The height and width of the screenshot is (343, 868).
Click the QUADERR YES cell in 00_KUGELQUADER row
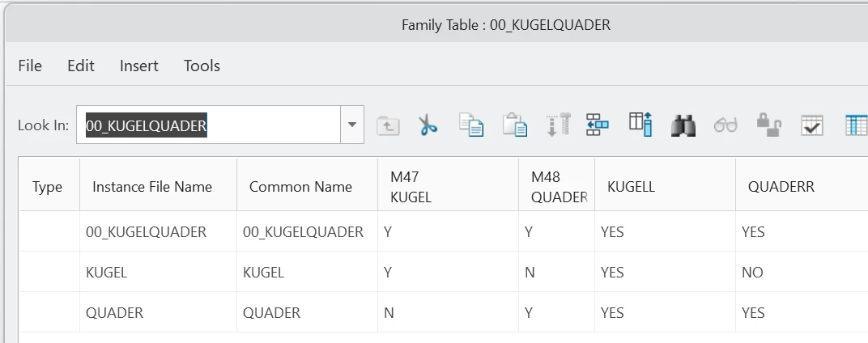[x=802, y=231]
